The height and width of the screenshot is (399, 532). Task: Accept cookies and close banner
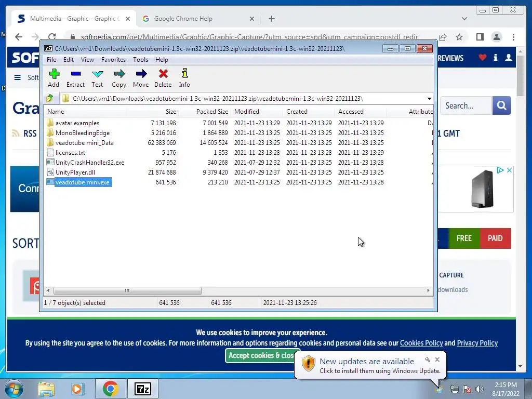coord(261,355)
